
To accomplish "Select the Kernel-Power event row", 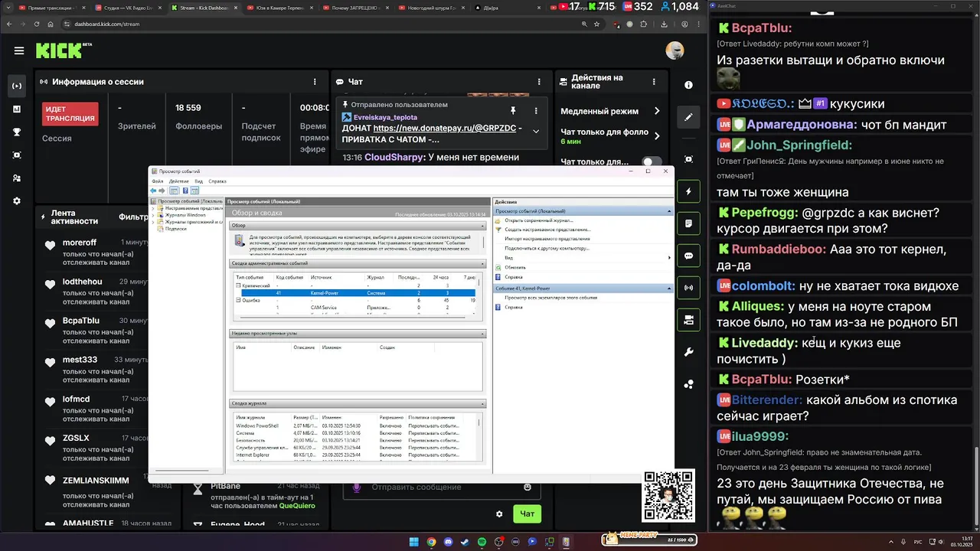I will (358, 293).
